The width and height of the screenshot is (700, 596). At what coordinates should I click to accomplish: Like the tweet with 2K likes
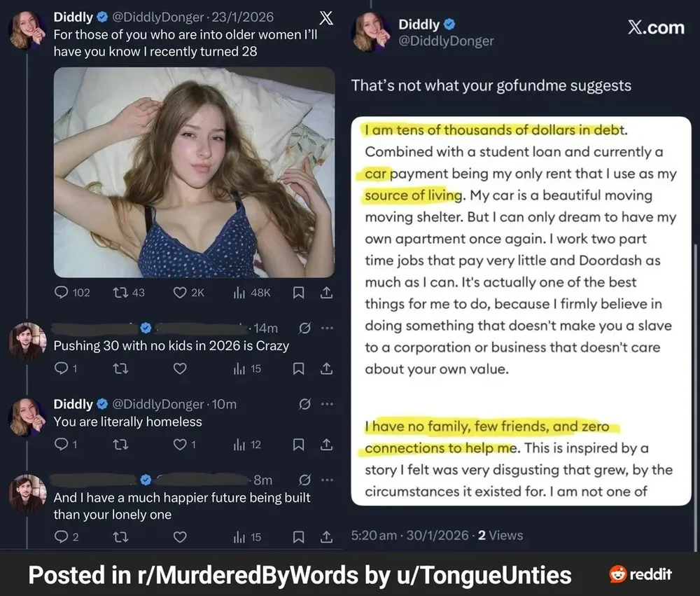(180, 293)
